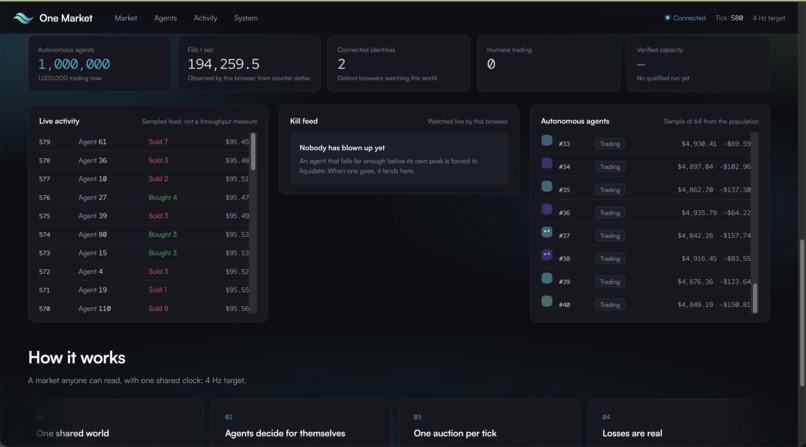Select the Humans trading card
Screen dimensions: 806x447
point(548,64)
